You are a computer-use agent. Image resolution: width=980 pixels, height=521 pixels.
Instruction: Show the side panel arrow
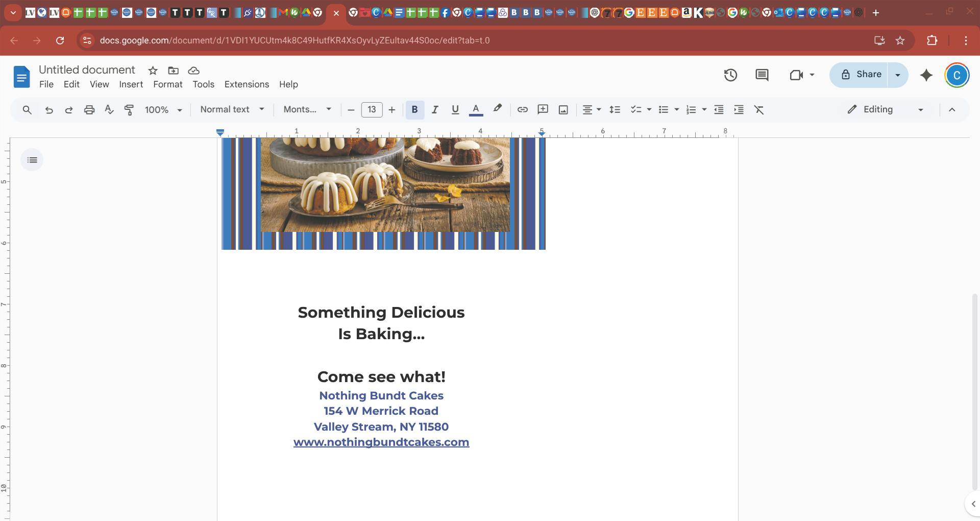[x=973, y=504]
